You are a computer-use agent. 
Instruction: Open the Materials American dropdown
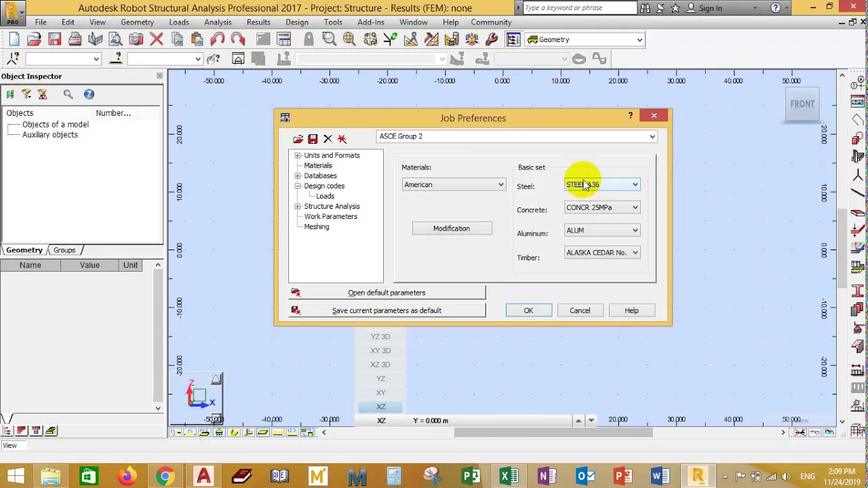(x=454, y=184)
